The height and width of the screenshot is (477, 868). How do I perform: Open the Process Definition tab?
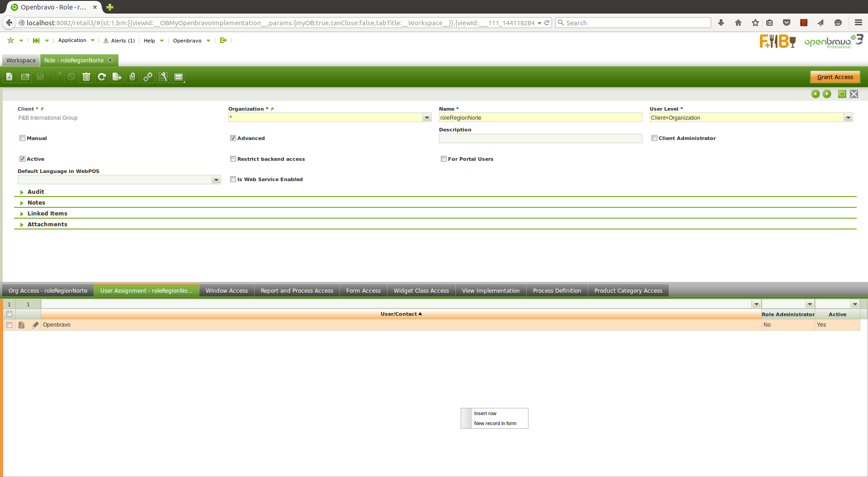tap(557, 291)
